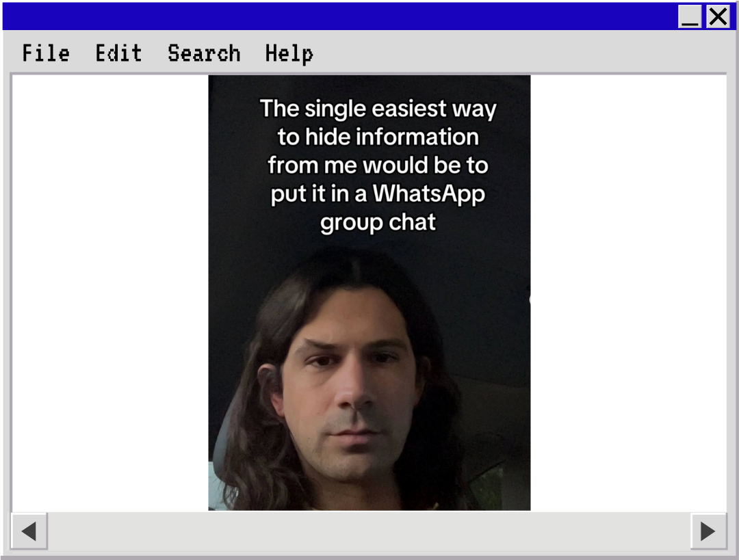Click the WhatsApp group chat meme image
This screenshot has height=560, width=739.
[x=369, y=293]
